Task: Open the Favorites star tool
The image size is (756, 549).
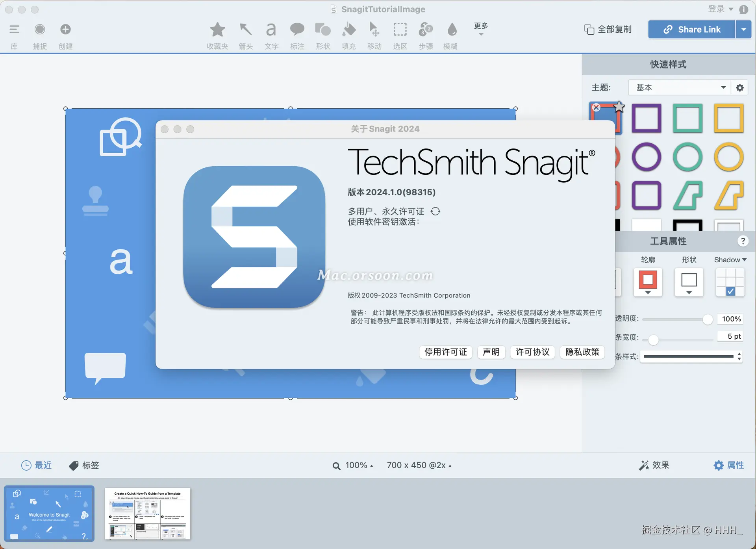Action: point(217,30)
